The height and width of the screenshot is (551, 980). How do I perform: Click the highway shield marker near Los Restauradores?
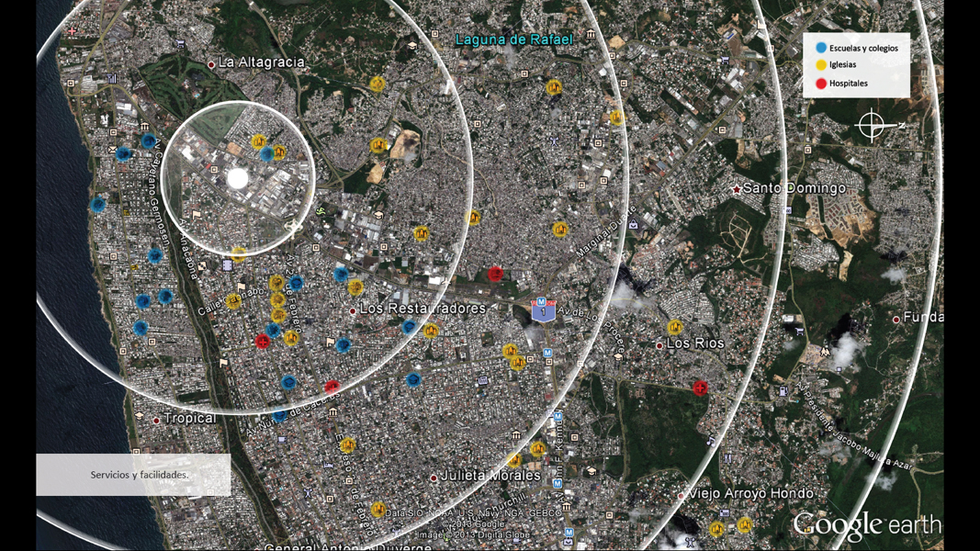543,309
